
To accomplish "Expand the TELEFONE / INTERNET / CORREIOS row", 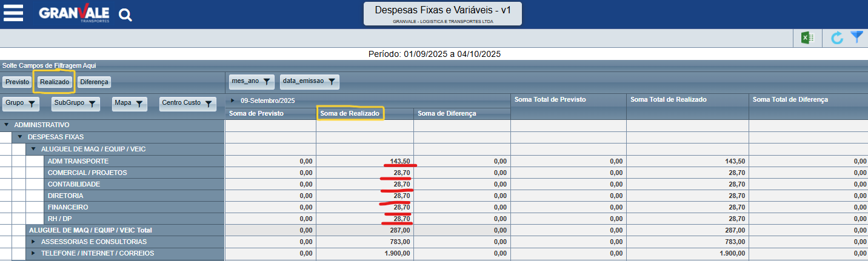I will click(33, 253).
